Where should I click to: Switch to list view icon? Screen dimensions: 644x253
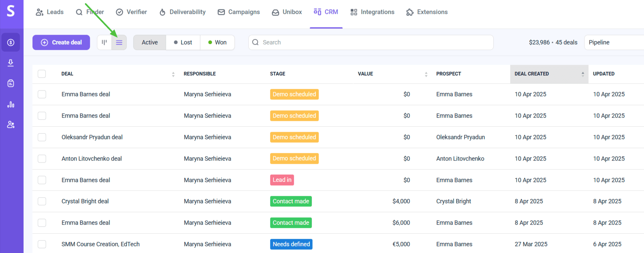pos(119,42)
